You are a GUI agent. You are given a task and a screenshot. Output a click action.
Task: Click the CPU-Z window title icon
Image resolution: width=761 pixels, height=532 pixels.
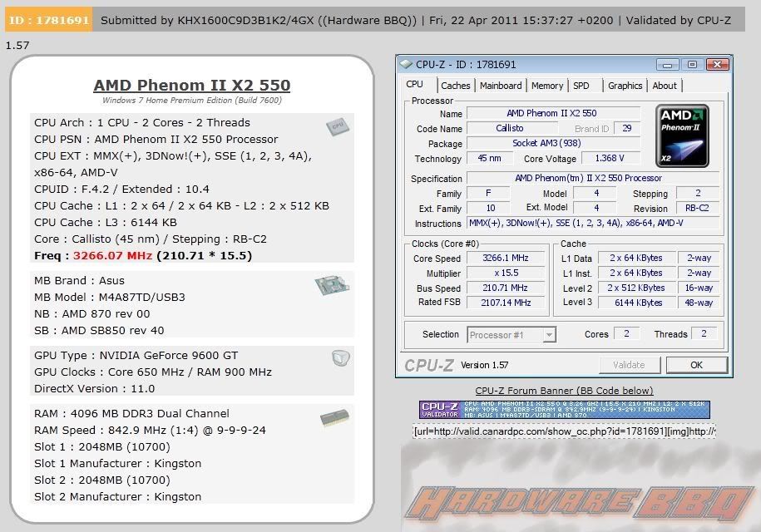[406, 64]
